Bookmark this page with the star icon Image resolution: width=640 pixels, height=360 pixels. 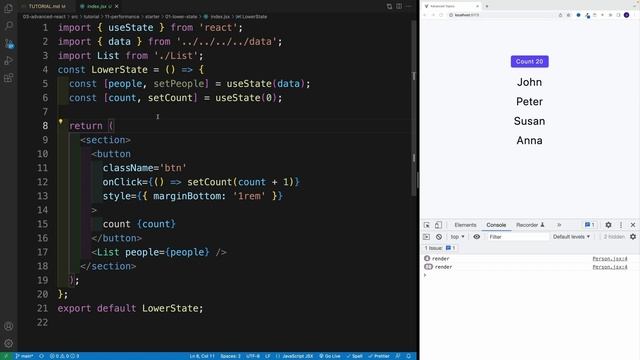pyautogui.click(x=568, y=15)
